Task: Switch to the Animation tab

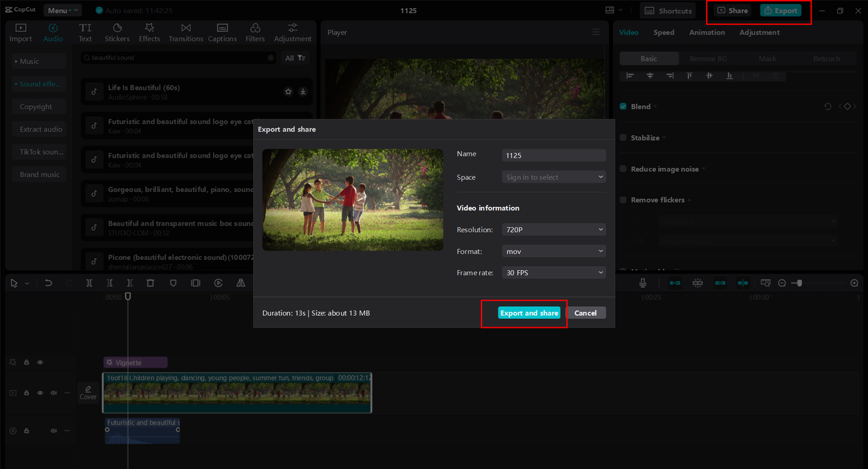Action: [x=707, y=33]
